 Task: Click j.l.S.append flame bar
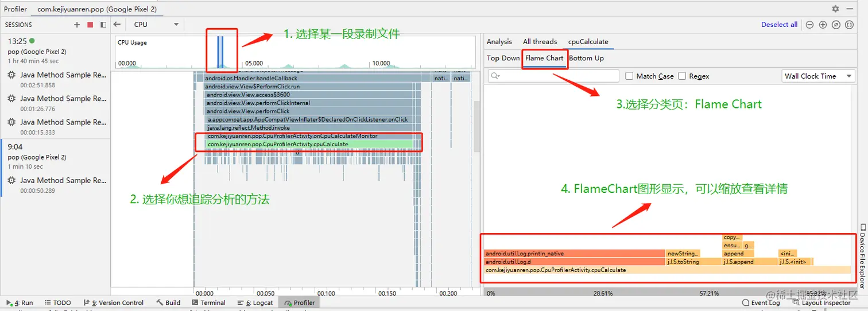click(x=750, y=262)
